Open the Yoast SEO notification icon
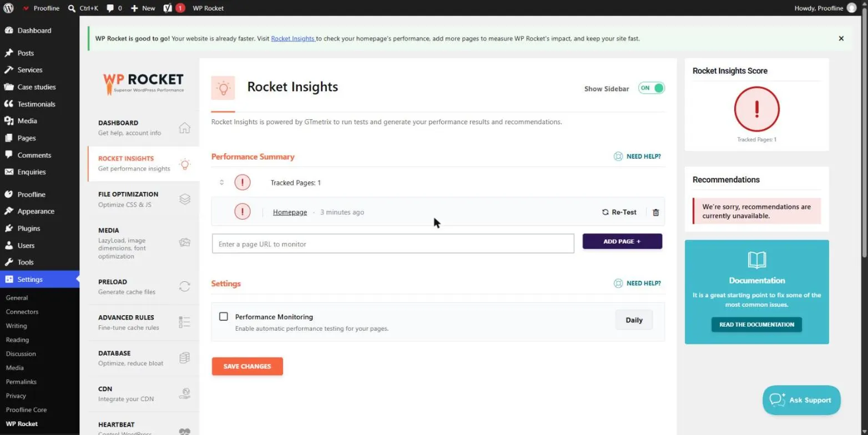868x435 pixels. click(x=168, y=8)
